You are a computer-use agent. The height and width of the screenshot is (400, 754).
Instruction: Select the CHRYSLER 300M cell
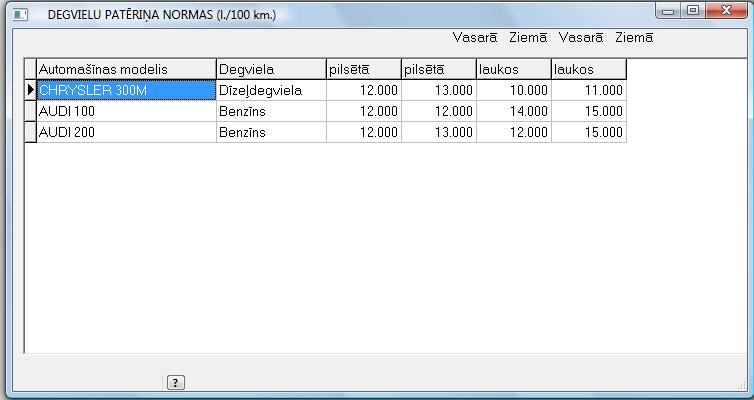click(x=126, y=90)
